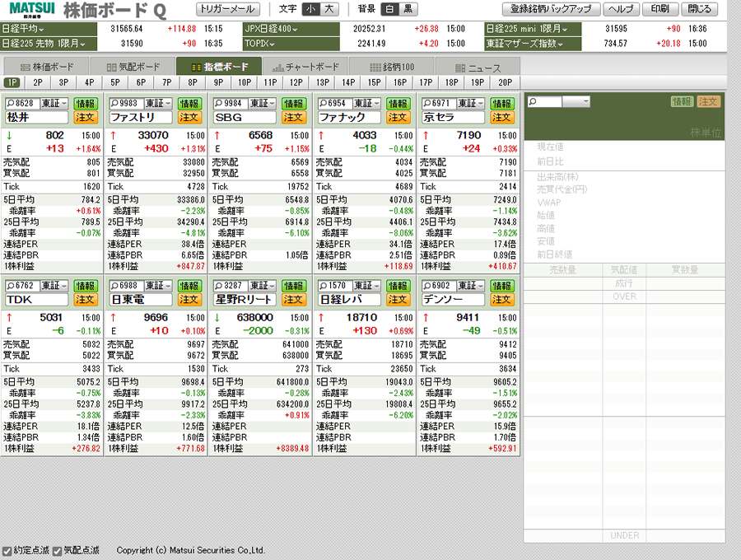This screenshot has height=560, width=741.
Task: Go to page 20P
Action: [x=505, y=82]
